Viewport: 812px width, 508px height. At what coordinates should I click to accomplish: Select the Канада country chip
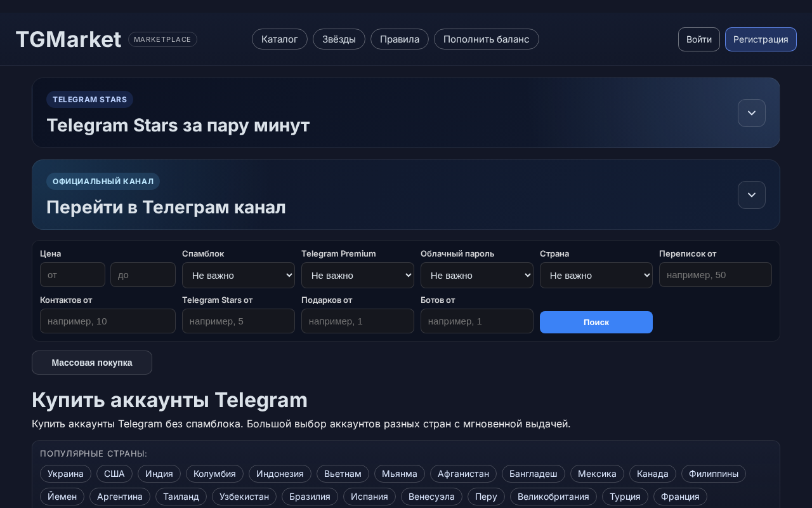point(653,474)
